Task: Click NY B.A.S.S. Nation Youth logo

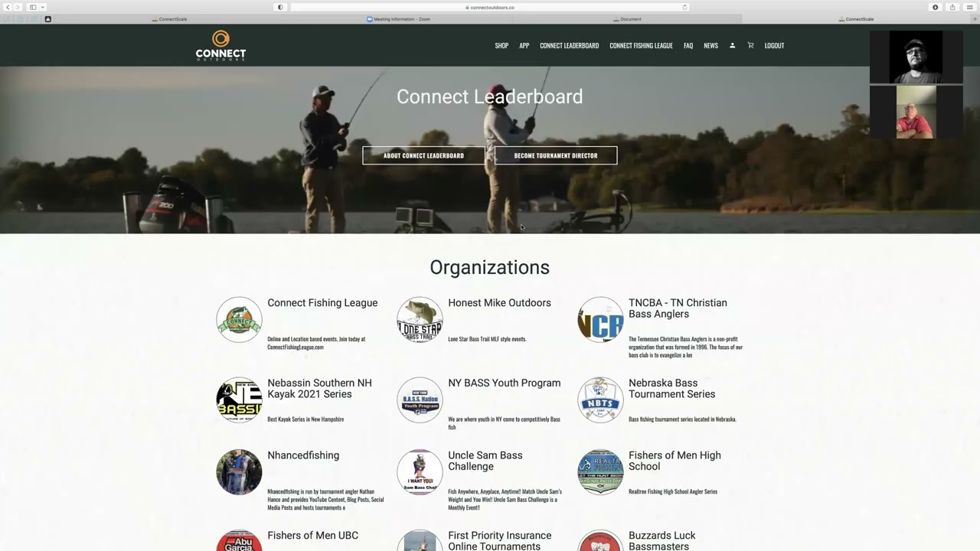Action: point(420,399)
